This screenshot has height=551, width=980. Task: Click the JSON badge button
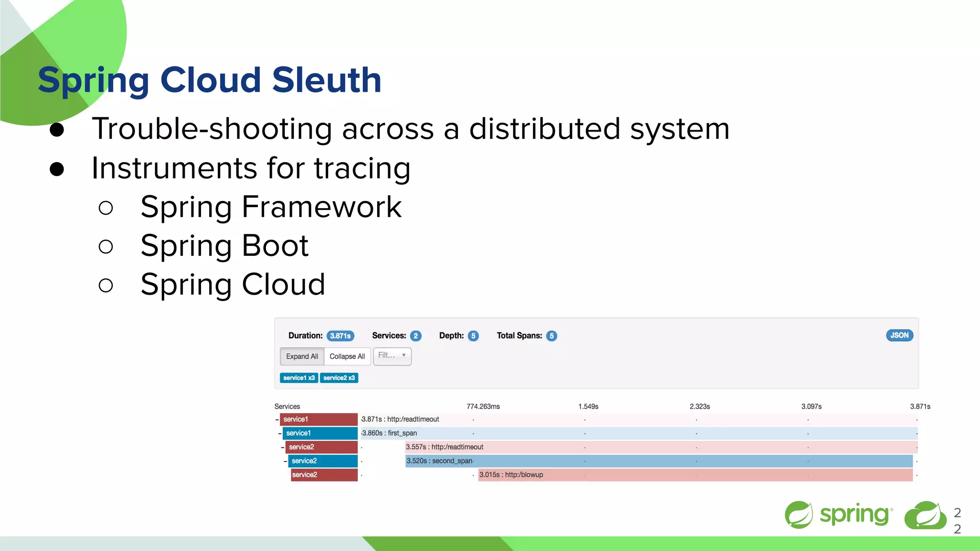(x=899, y=335)
